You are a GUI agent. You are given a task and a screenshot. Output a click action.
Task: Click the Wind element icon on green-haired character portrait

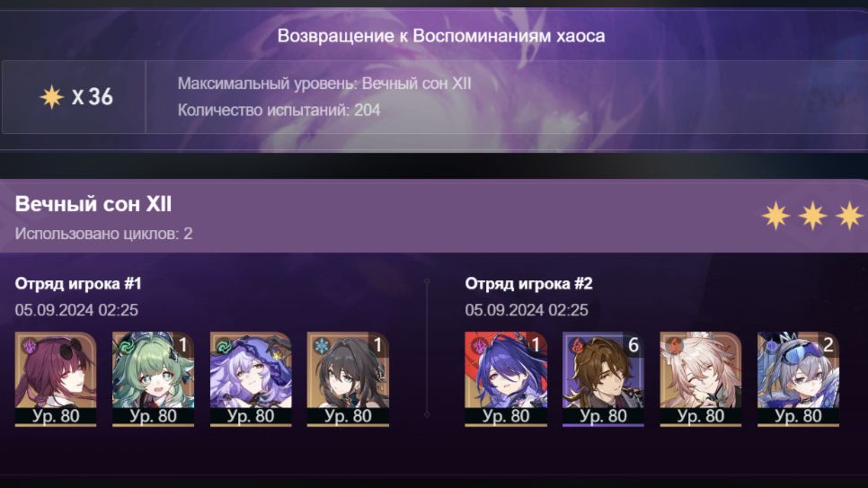[x=126, y=347]
